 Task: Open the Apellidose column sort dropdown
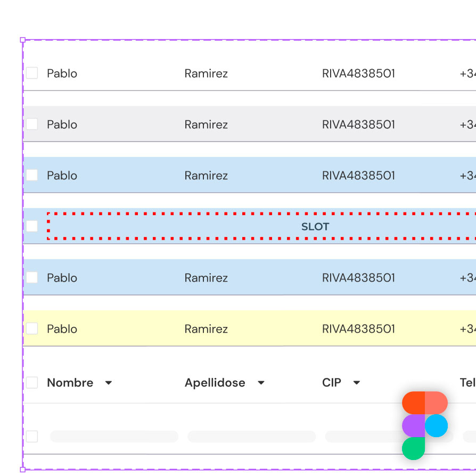pos(261,383)
